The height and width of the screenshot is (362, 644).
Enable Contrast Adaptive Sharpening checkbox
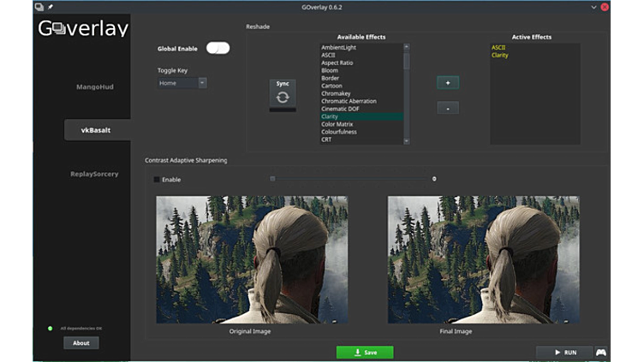[157, 179]
